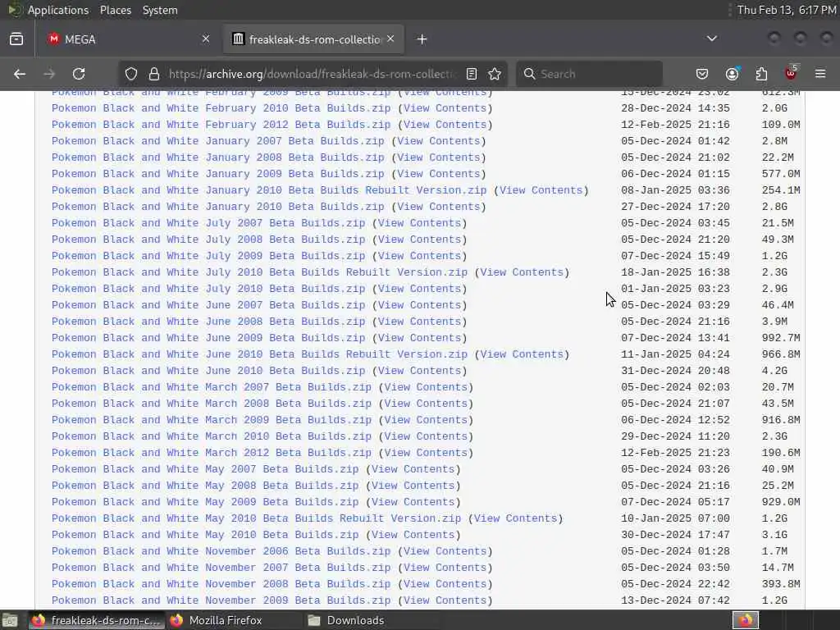Screen dimensions: 840x630
Task: Open June 2010 Beta Builds Rebuilt Version.zip
Action: pyautogui.click(x=259, y=354)
